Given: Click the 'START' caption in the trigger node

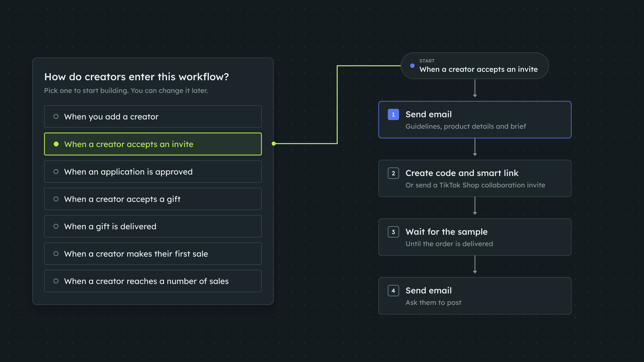Looking at the screenshot, I should (427, 61).
